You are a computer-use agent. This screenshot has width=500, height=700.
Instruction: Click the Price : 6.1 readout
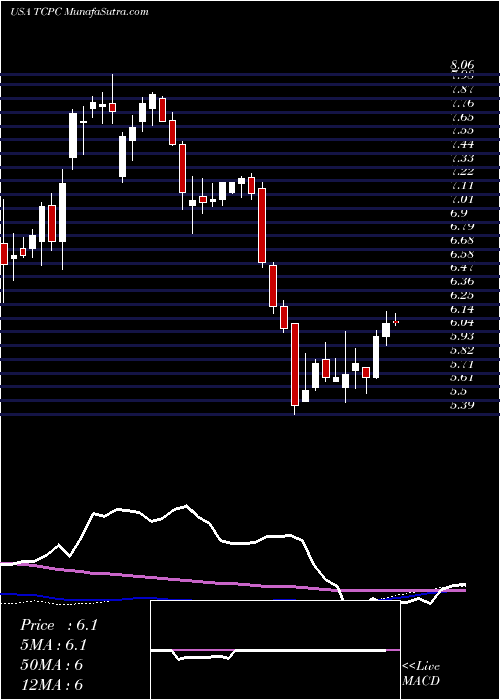(58, 625)
